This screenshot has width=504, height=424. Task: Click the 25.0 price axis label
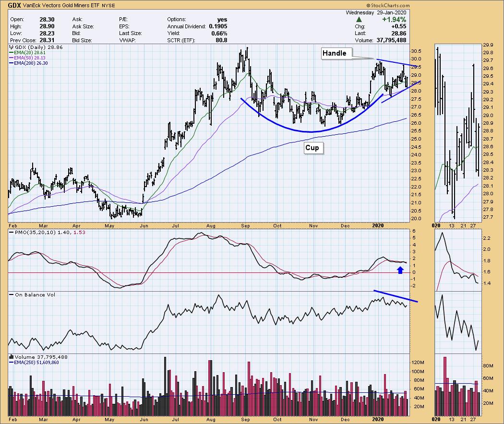coord(417,139)
